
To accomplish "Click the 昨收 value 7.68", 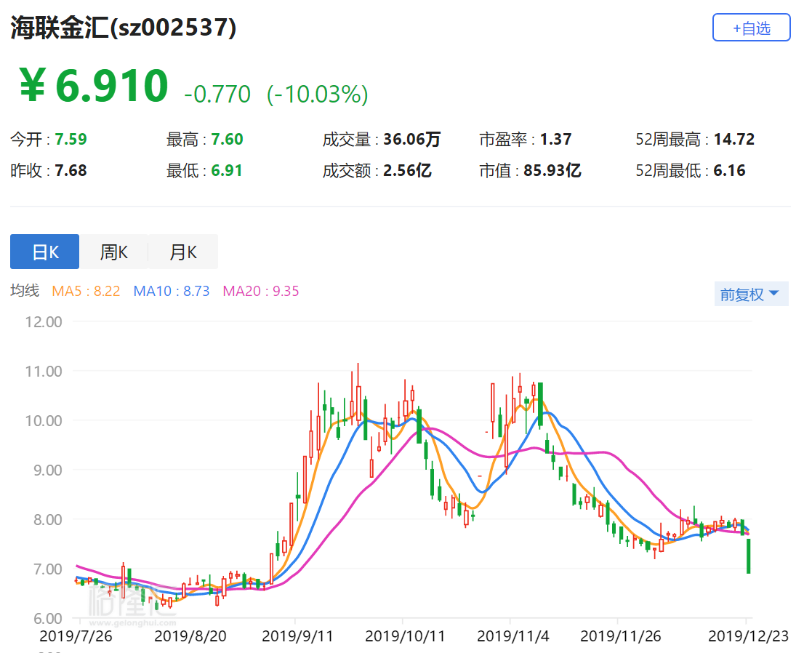I will (71, 170).
